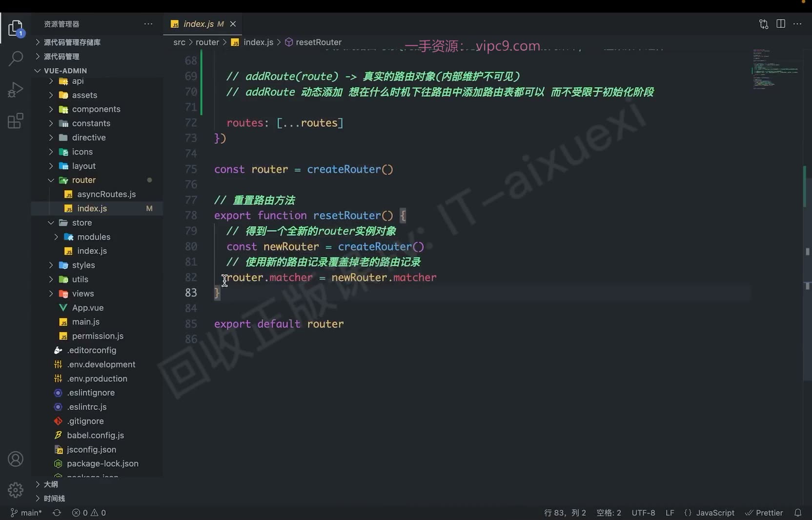812x520 pixels.
Task: Open the Extensions view icon
Action: [x=16, y=120]
